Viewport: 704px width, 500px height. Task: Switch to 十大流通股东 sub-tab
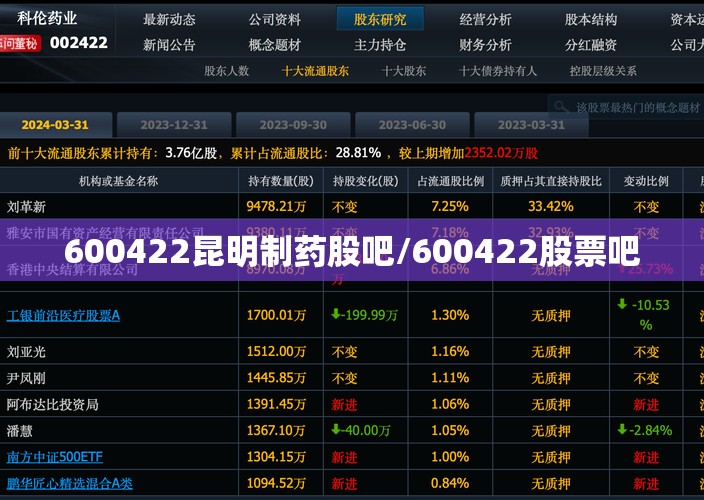315,71
